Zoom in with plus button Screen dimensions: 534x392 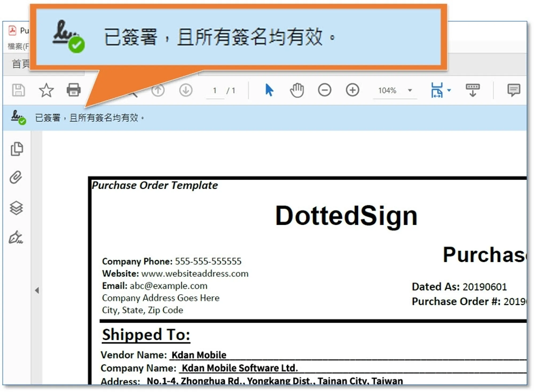[352, 90]
